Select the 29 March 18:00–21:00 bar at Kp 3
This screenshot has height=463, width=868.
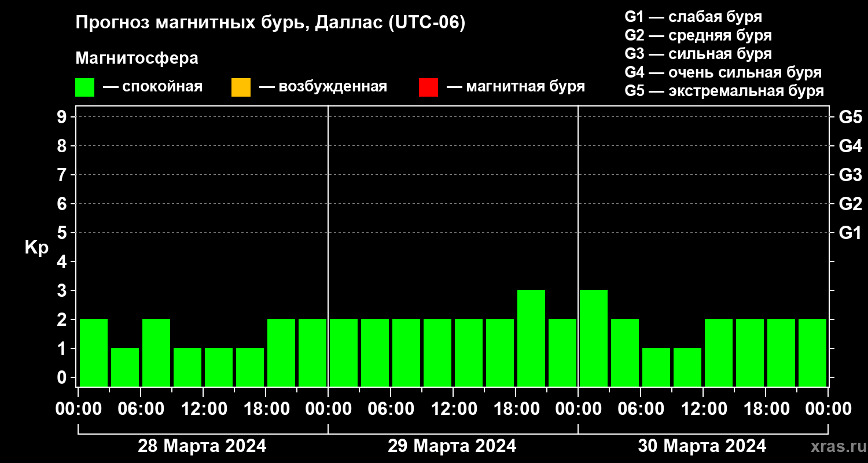pos(531,338)
